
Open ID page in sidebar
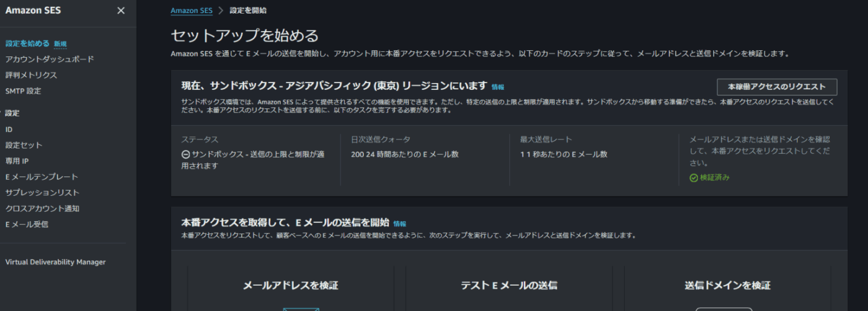[x=9, y=129]
